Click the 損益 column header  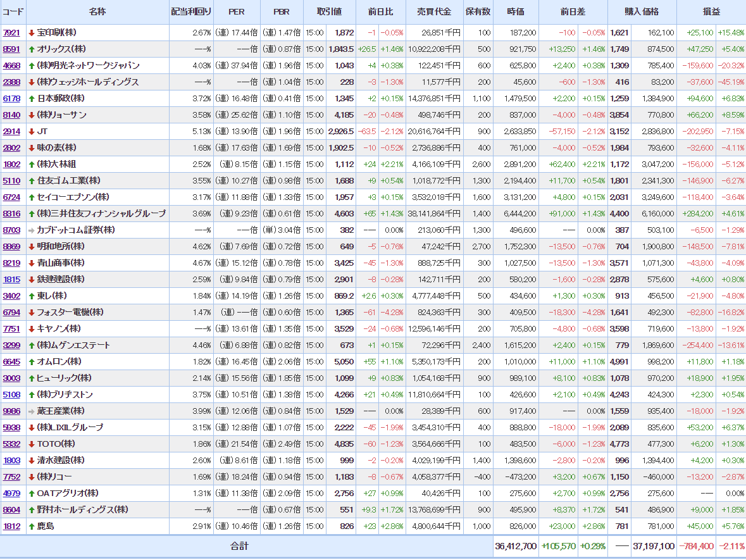tap(711, 12)
